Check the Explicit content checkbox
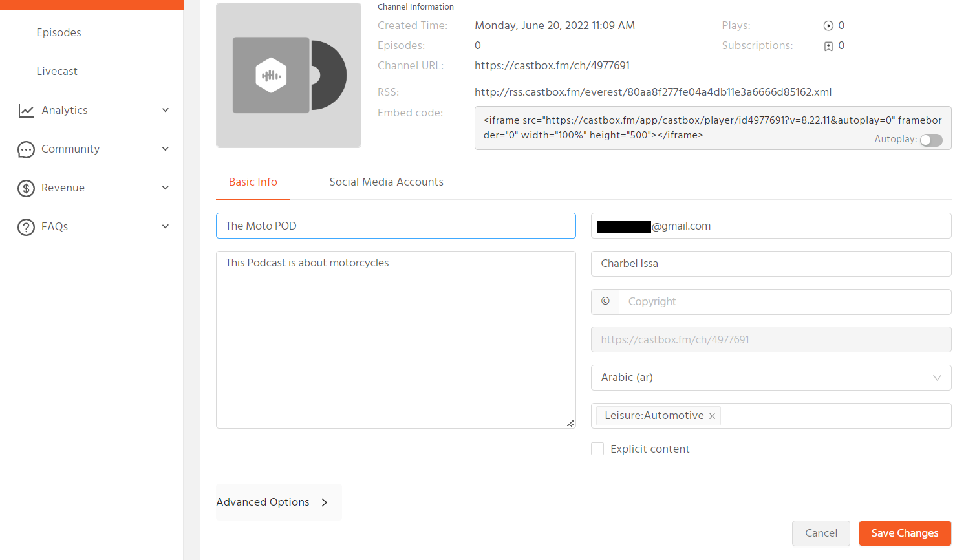 [x=597, y=449]
